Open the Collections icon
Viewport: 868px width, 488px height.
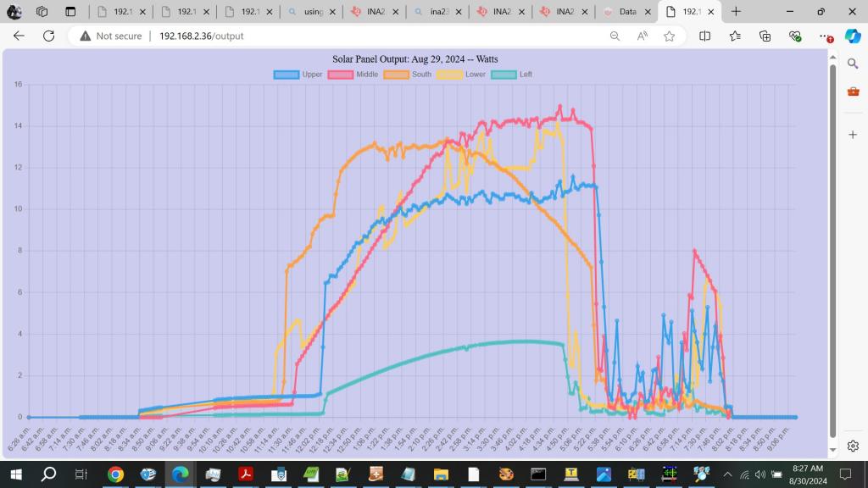(765, 36)
